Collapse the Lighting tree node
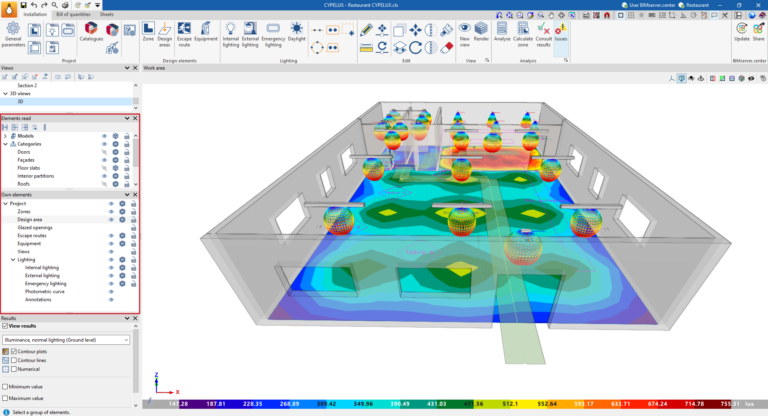Image resolution: width=768 pixels, height=416 pixels. click(13, 260)
